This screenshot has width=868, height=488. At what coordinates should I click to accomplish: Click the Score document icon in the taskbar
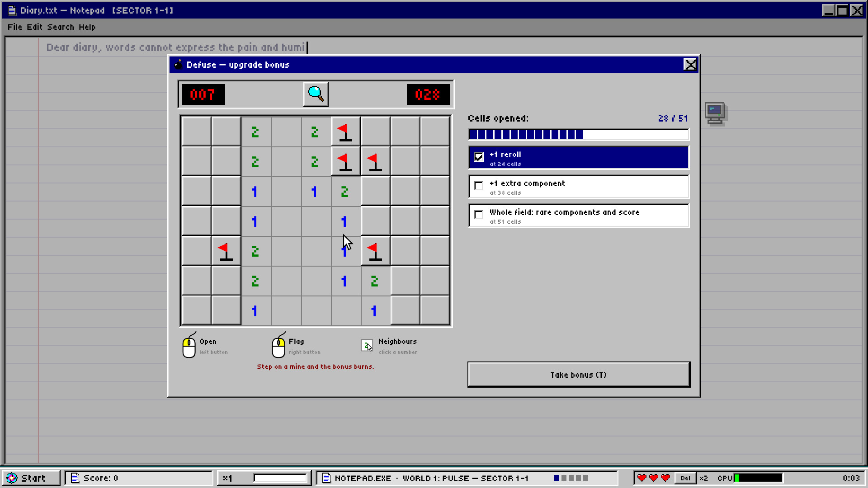(x=75, y=478)
